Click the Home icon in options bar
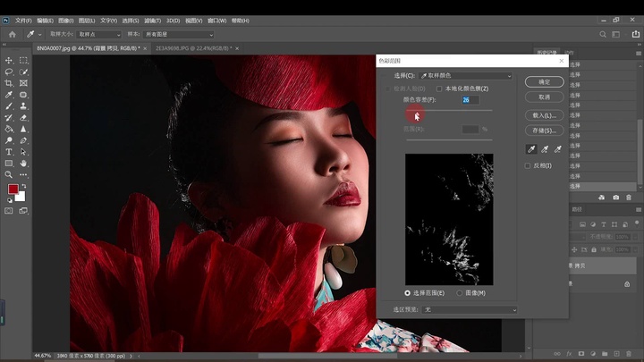The image size is (644, 362). coord(12,34)
